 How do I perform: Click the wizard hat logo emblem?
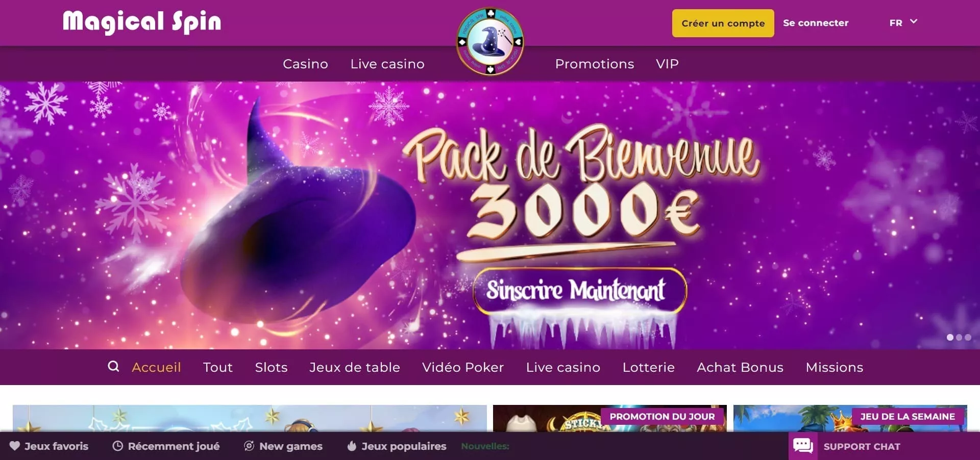point(490,41)
